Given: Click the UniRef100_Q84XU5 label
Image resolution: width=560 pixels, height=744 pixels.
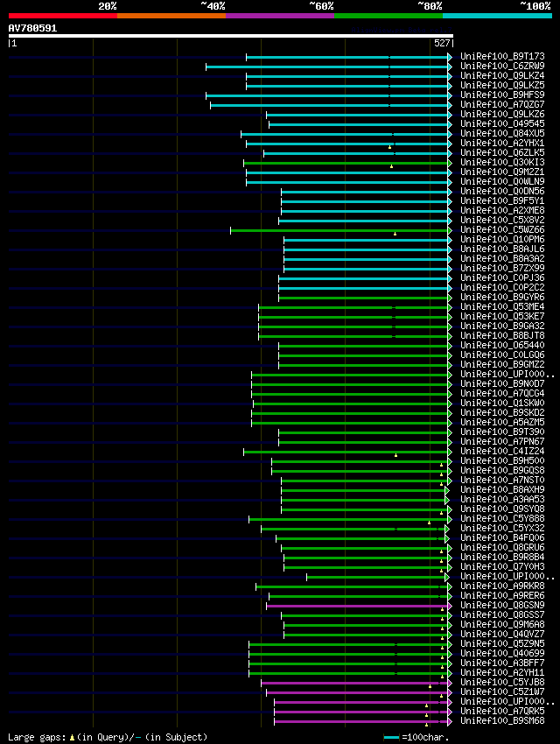Looking at the screenshot, I should pyautogui.click(x=502, y=133).
